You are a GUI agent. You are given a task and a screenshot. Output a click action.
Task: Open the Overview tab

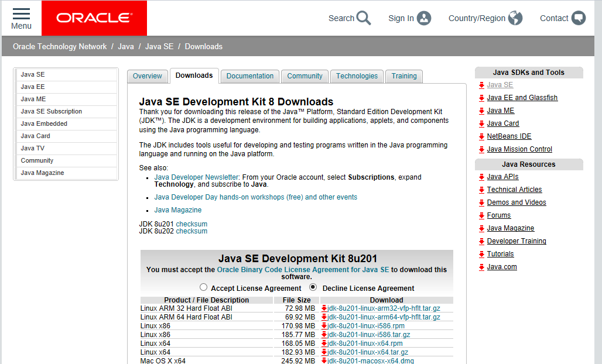click(x=148, y=76)
